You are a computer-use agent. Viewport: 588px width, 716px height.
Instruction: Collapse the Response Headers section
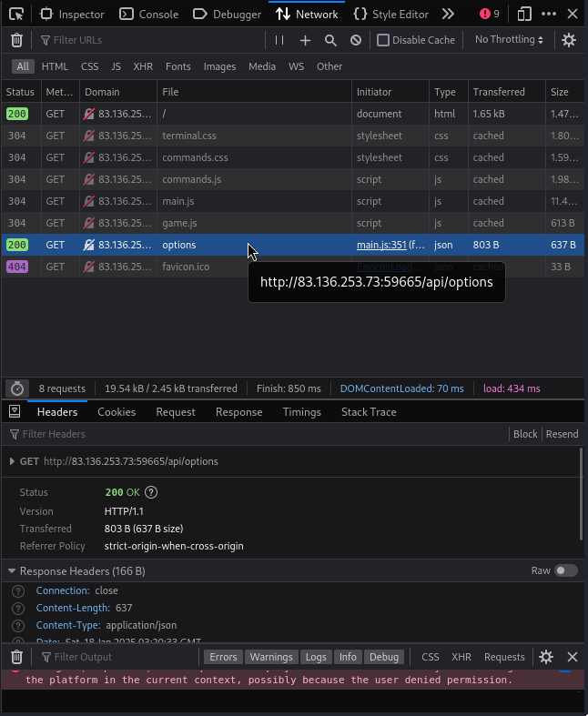click(x=12, y=571)
